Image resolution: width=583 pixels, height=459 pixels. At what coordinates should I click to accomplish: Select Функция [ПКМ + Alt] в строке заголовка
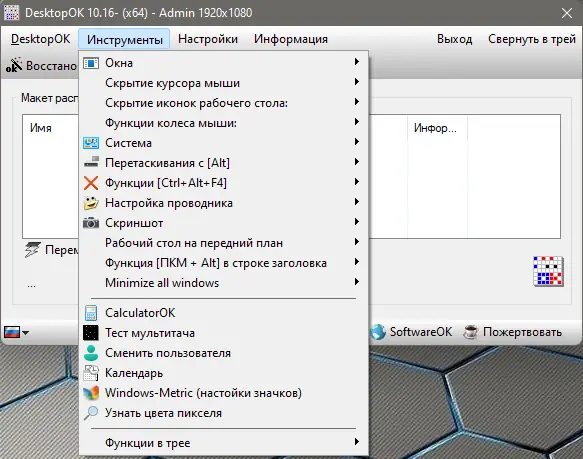pos(224,263)
